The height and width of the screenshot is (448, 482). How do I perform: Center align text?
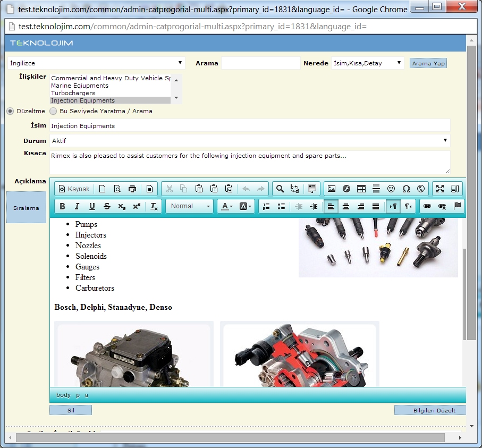[346, 206]
